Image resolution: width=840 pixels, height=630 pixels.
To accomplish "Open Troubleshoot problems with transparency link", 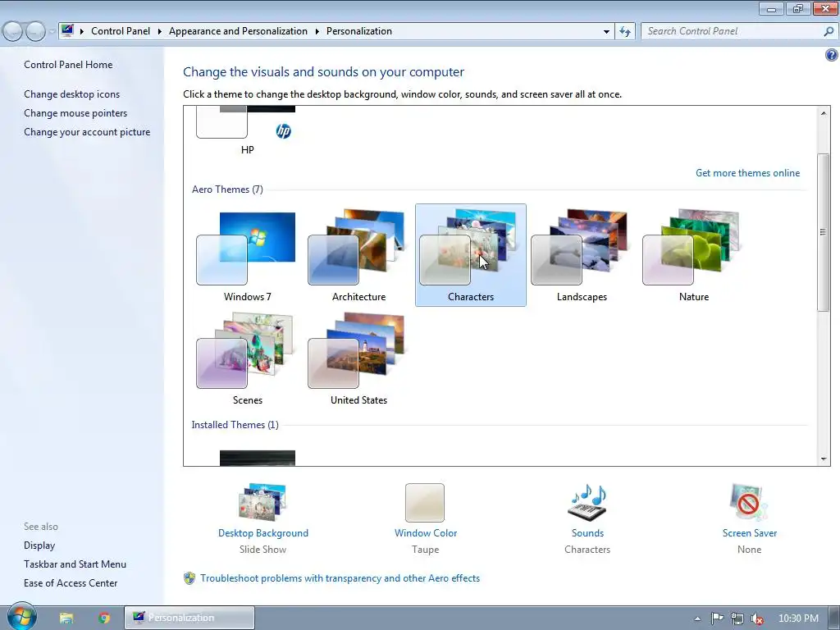I will 340,578.
